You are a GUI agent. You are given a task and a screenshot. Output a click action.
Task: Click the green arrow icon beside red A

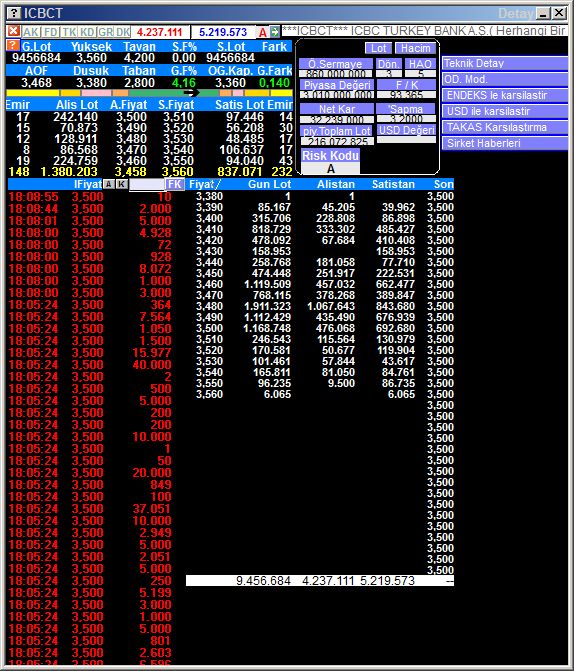pos(275,32)
